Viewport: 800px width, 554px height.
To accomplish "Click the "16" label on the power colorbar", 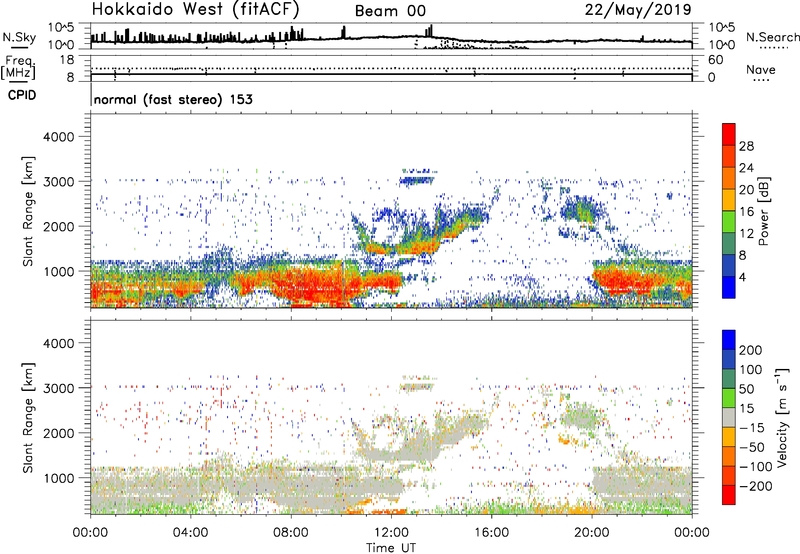I will [746, 212].
